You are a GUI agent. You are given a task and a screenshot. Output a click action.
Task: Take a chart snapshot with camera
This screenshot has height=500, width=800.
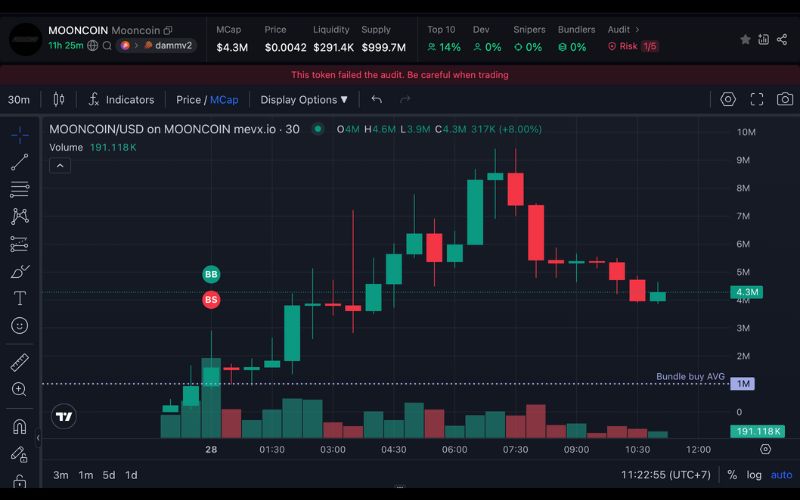[785, 99]
